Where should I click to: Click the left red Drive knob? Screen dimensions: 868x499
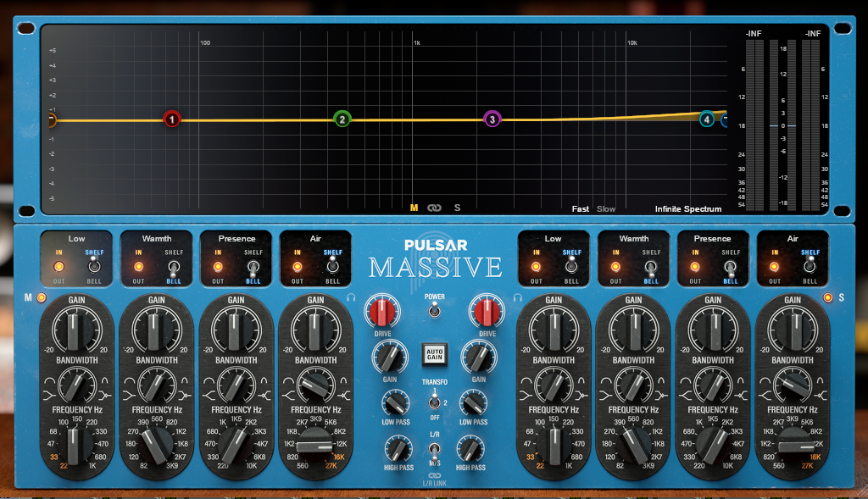382,312
